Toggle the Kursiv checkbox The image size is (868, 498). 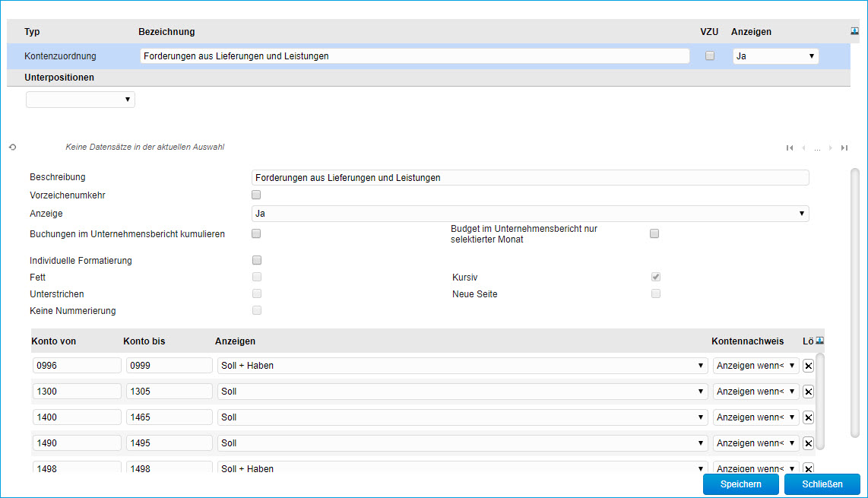[656, 277]
